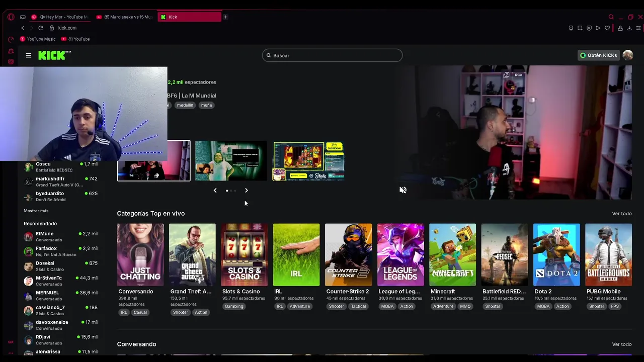This screenshot has width=644, height=362.
Task: Select the slots stream carousel thumbnail
Action: click(x=308, y=161)
